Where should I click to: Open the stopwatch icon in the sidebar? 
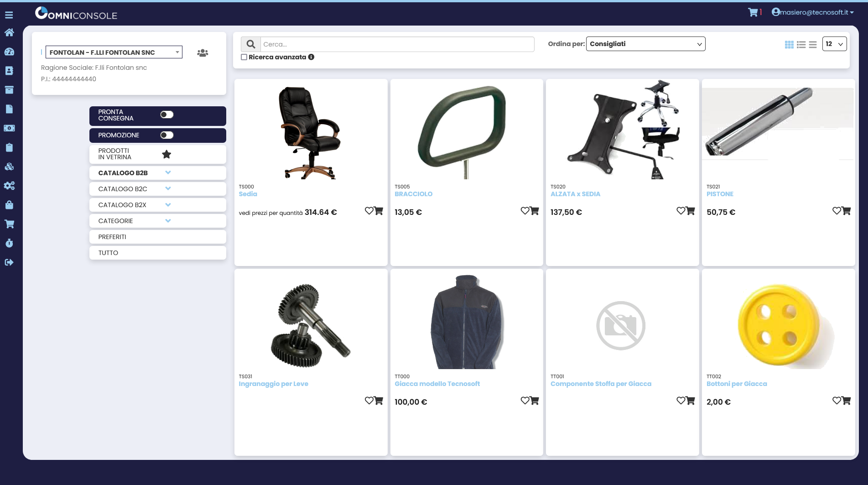[x=9, y=243]
